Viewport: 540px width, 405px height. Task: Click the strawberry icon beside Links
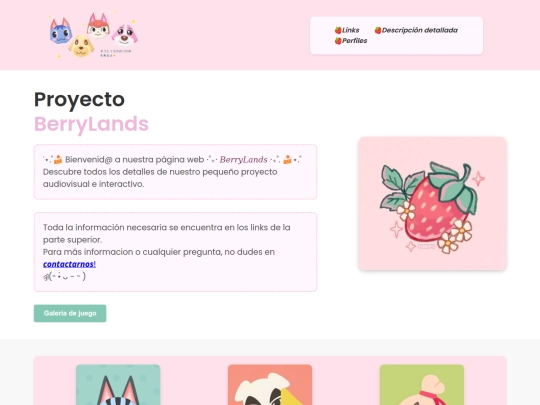(x=338, y=30)
